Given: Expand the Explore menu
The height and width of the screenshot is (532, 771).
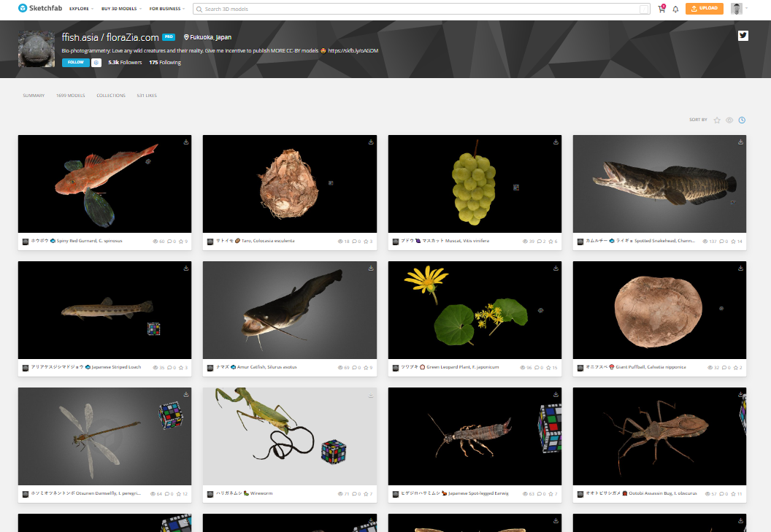Looking at the screenshot, I should pyautogui.click(x=81, y=9).
